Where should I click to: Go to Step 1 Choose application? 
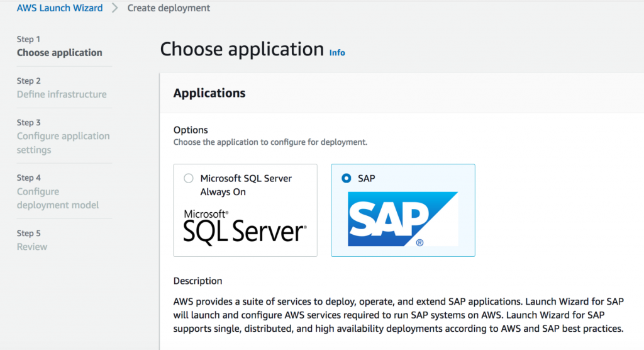pos(60,53)
